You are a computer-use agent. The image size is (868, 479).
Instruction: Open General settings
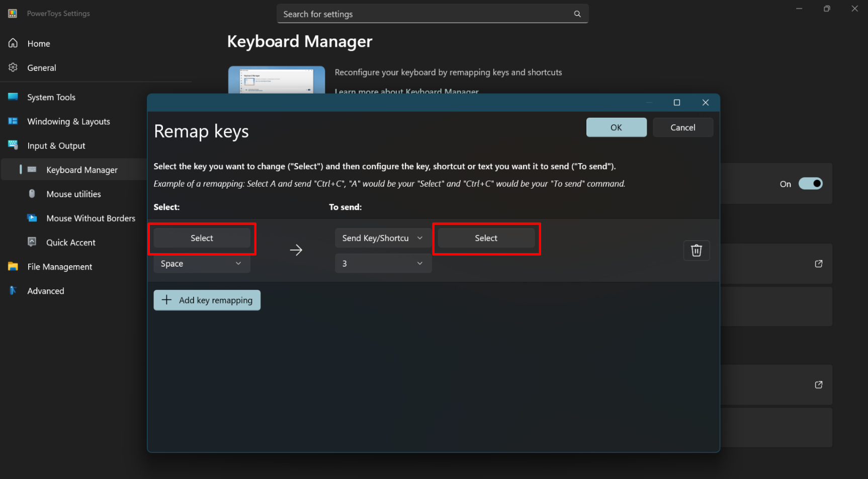[42, 68]
